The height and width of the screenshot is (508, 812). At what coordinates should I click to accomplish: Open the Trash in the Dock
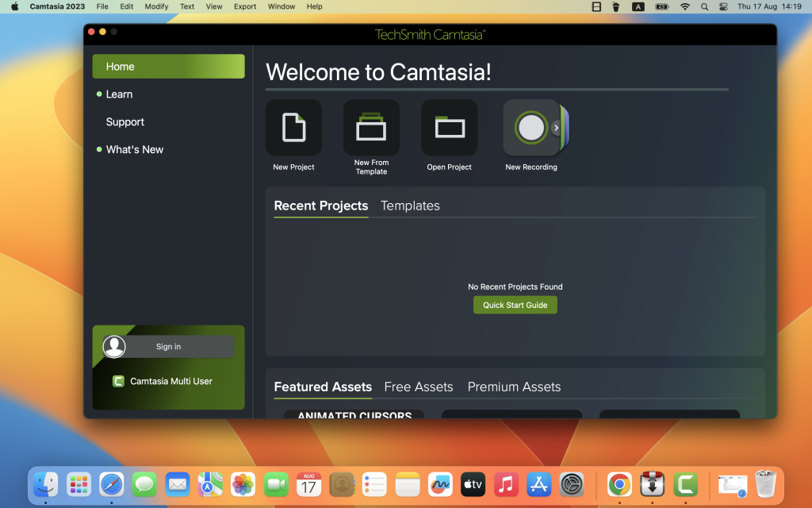pos(765,484)
